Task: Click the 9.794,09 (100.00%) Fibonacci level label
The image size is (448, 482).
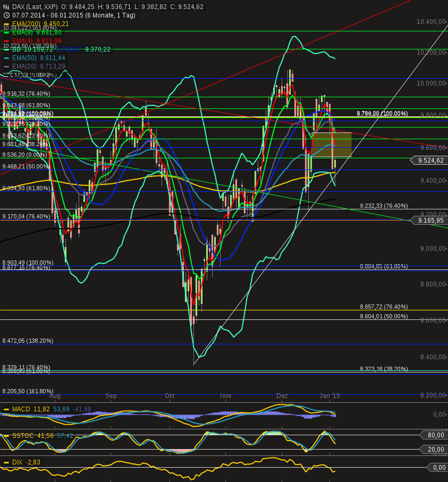Action: pos(382,113)
